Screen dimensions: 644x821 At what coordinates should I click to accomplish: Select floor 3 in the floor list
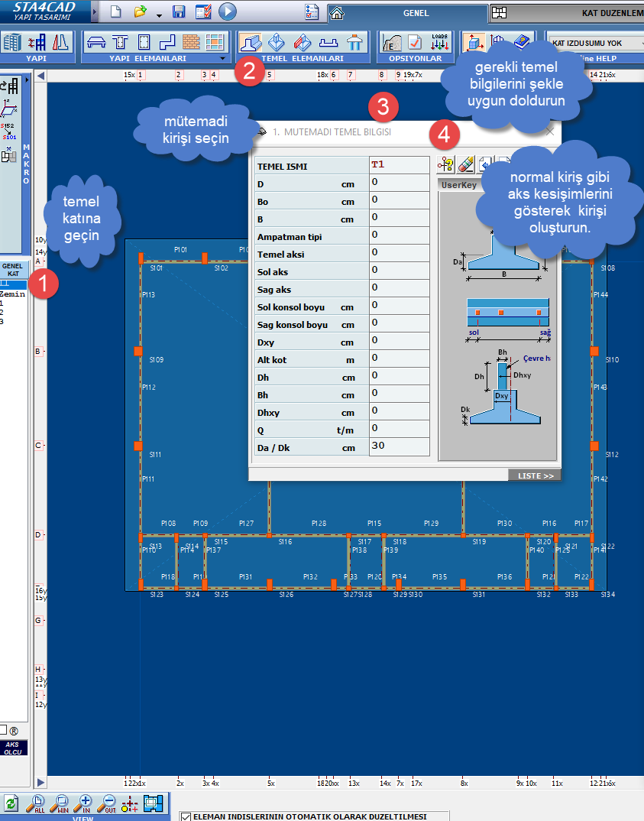click(x=13, y=321)
